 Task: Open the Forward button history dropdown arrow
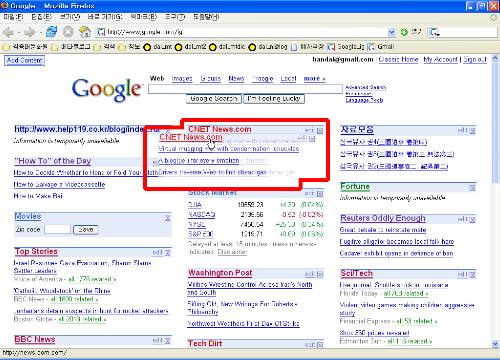pyautogui.click(x=40, y=32)
